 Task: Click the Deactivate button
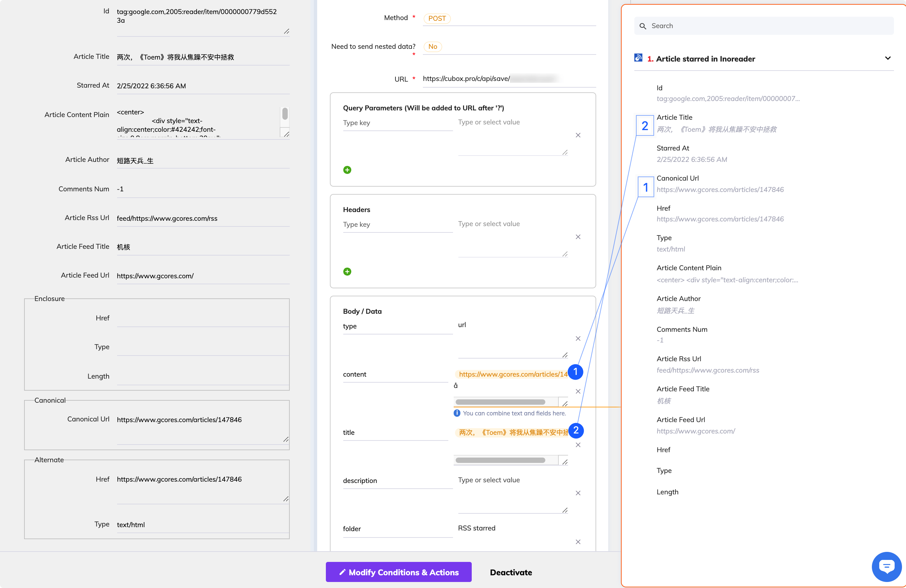[x=511, y=572]
